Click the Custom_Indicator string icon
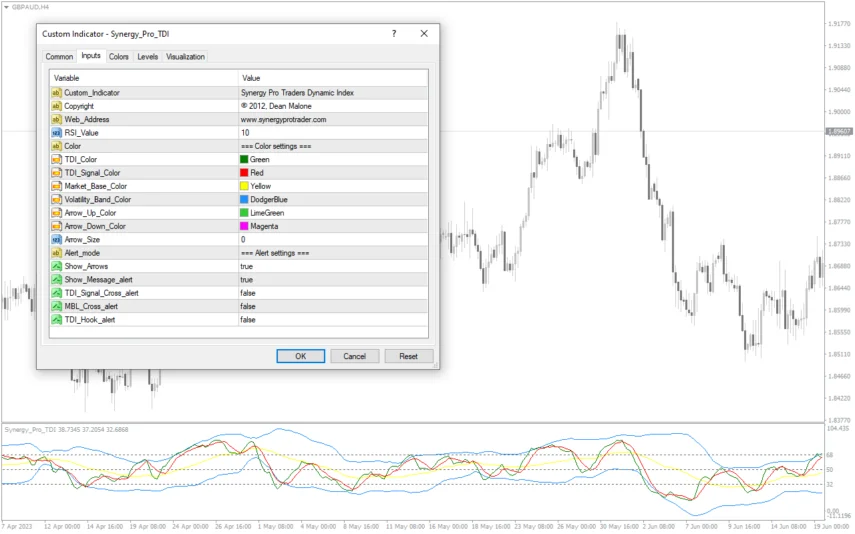 [57, 93]
